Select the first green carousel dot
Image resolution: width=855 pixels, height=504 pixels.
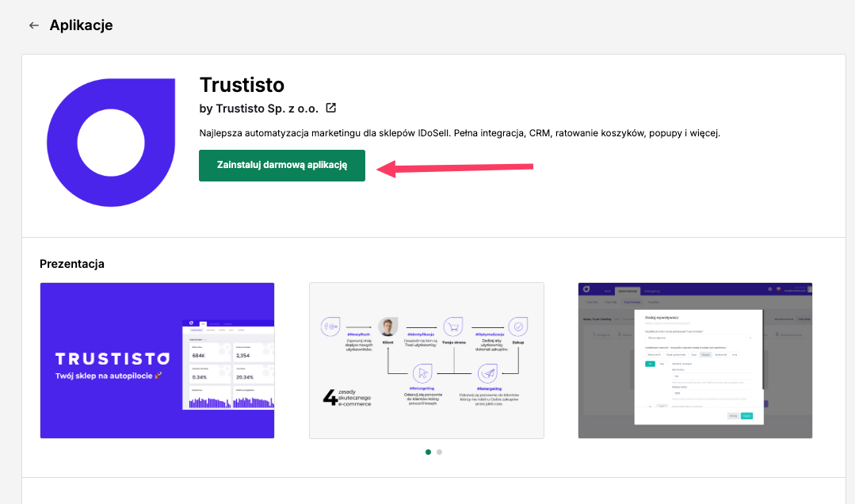click(428, 452)
